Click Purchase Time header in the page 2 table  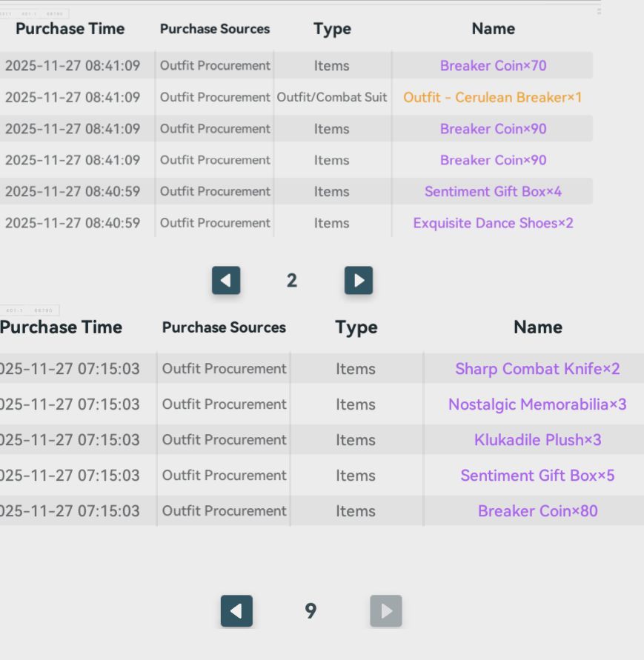70,29
